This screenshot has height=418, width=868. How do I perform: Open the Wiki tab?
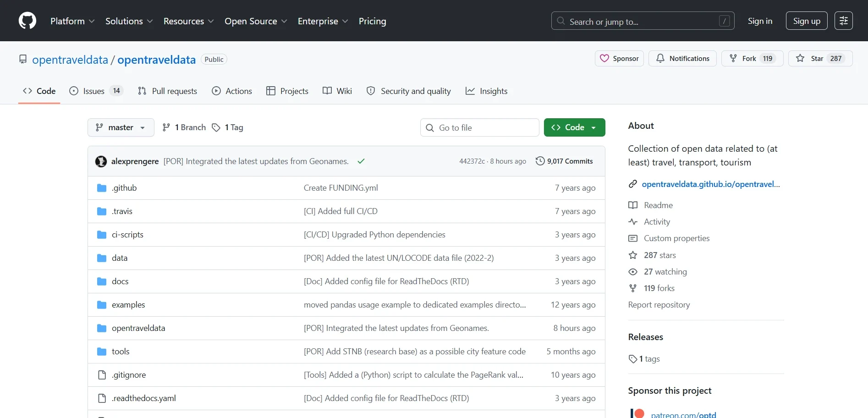337,91
